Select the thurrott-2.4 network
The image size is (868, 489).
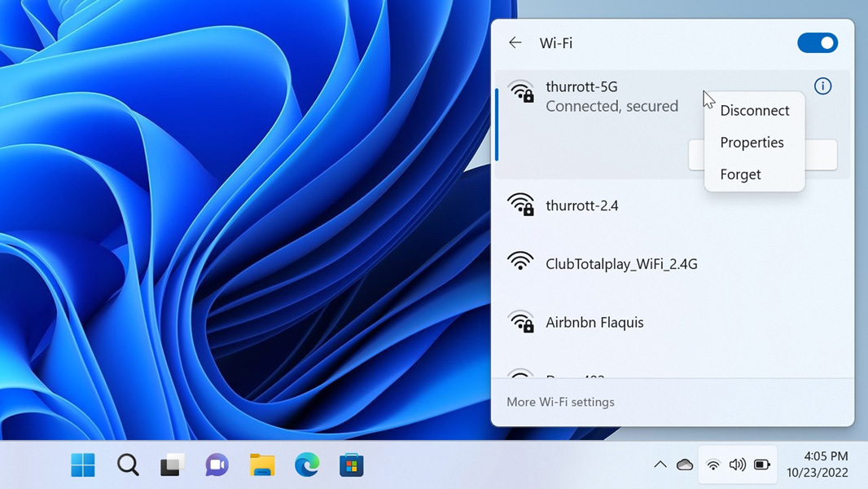(581, 205)
